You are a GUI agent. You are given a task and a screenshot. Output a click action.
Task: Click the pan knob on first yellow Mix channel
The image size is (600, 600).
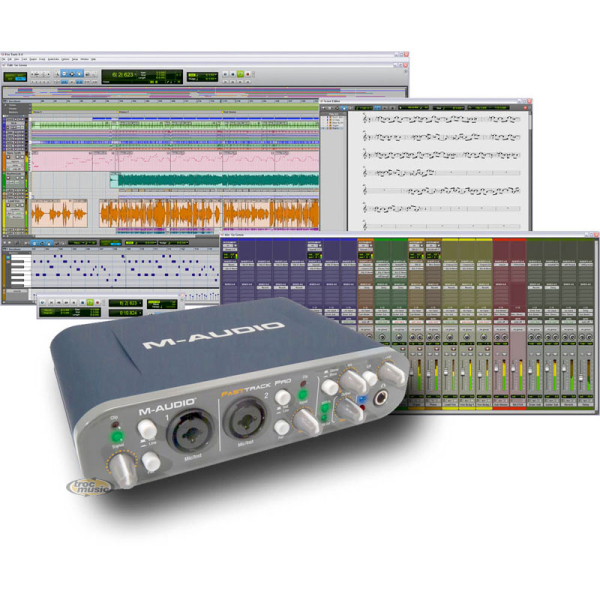[450, 338]
